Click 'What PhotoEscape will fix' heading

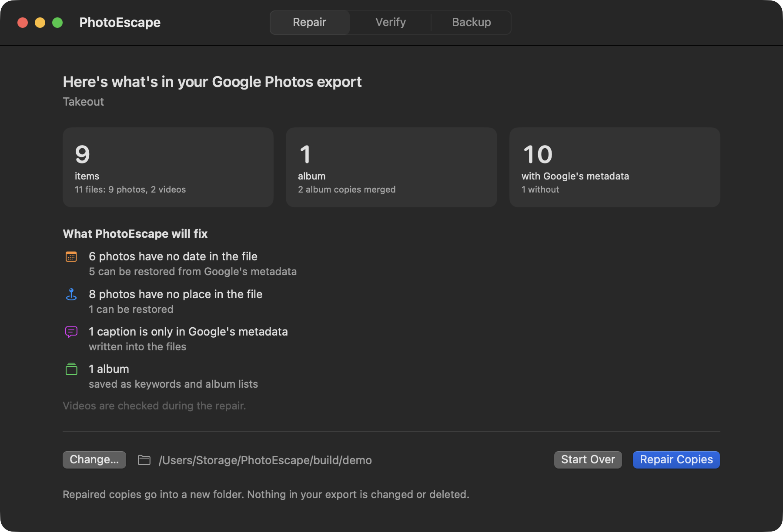coord(135,234)
